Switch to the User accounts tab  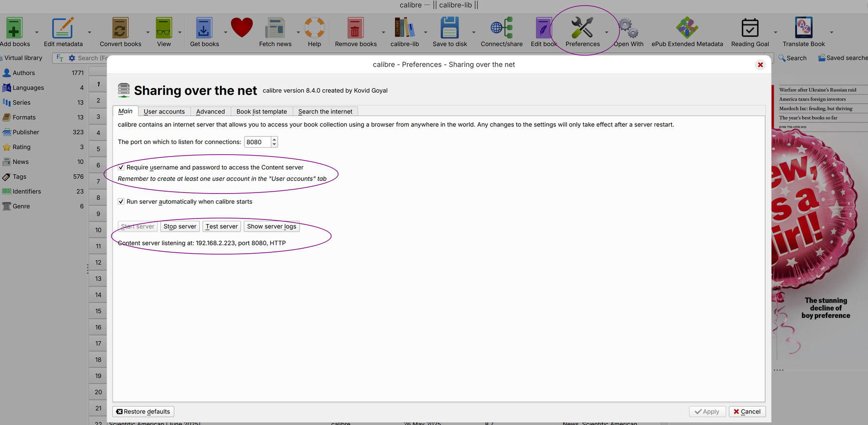point(164,112)
